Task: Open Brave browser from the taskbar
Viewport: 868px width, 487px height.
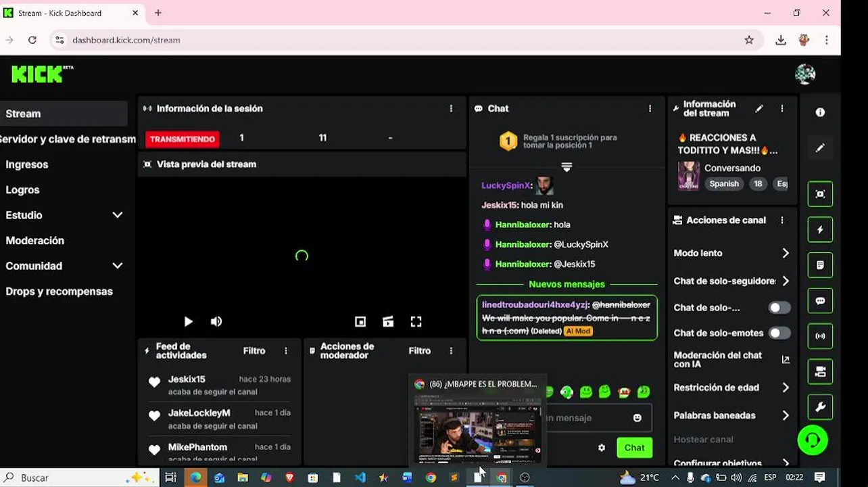Action: 290,478
